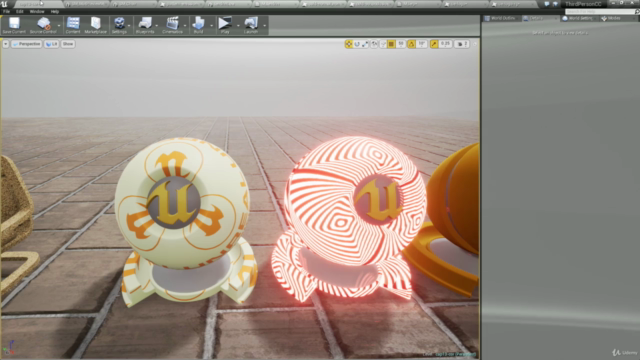
Task: Open rotation snap 10° dropdown
Action: coord(422,44)
